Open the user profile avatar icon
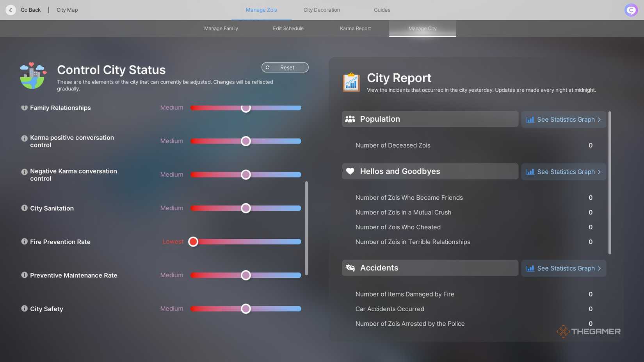 pyautogui.click(x=631, y=10)
